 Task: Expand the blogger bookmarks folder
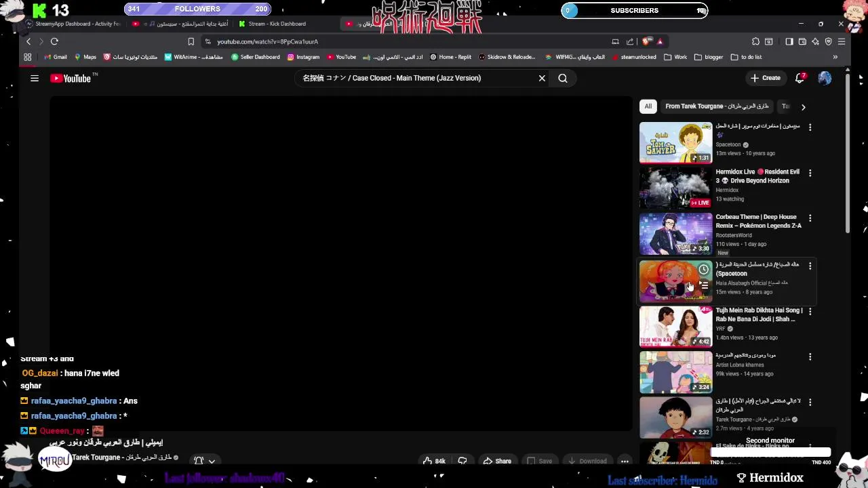point(709,57)
